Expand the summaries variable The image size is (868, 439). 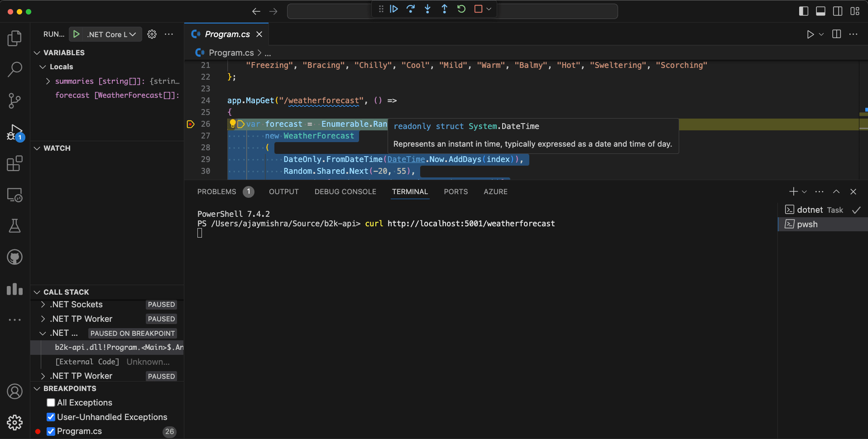48,81
